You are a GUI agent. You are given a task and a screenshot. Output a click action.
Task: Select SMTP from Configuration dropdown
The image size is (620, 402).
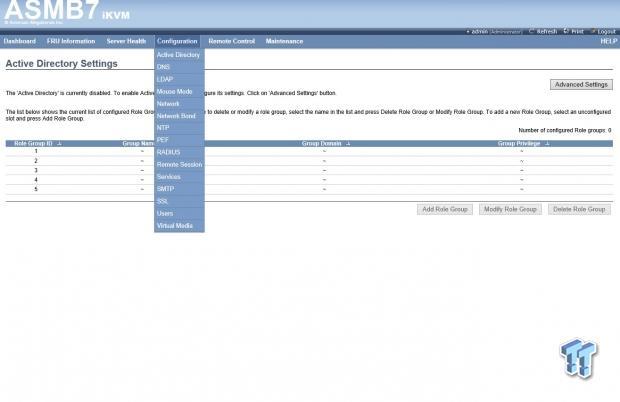click(x=179, y=189)
